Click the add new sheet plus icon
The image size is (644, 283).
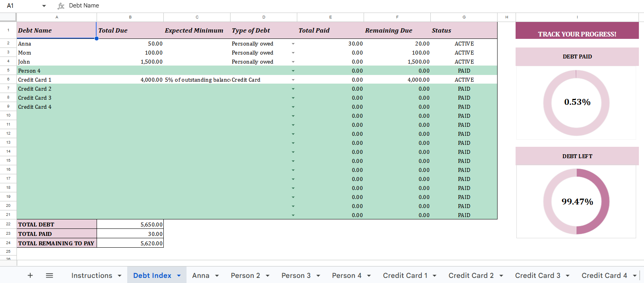30,276
